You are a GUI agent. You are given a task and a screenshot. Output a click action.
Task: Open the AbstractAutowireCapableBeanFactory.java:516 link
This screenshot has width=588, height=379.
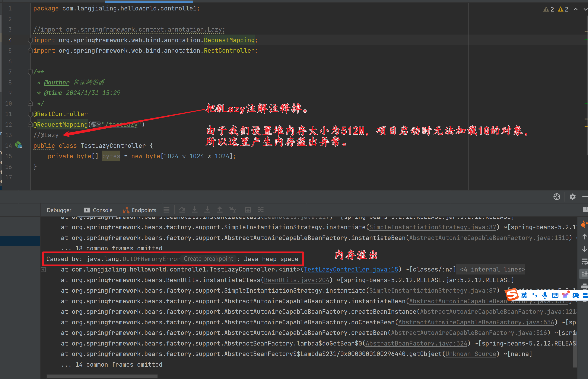[x=469, y=333]
